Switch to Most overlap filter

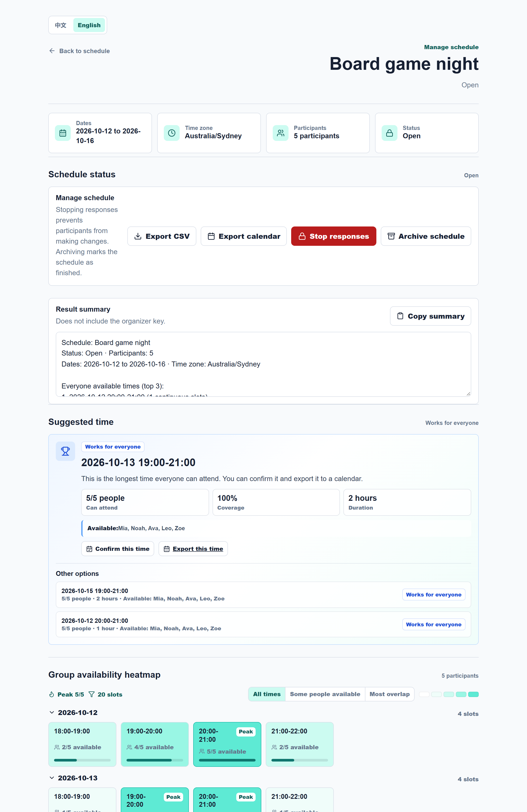(x=390, y=694)
